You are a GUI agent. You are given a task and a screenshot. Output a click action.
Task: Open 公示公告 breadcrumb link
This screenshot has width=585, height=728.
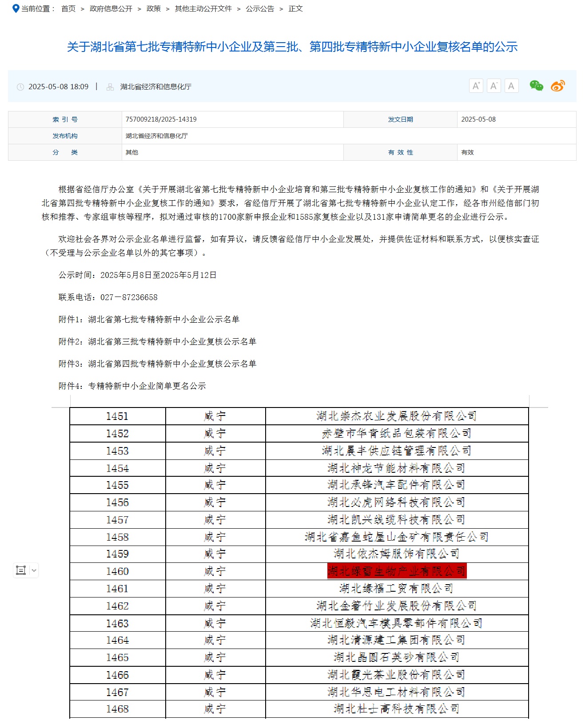click(x=260, y=8)
